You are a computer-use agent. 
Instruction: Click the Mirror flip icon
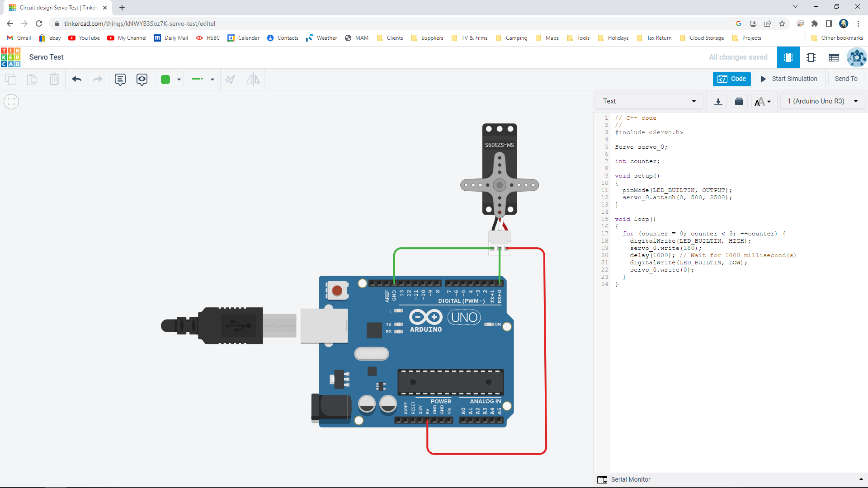click(253, 80)
